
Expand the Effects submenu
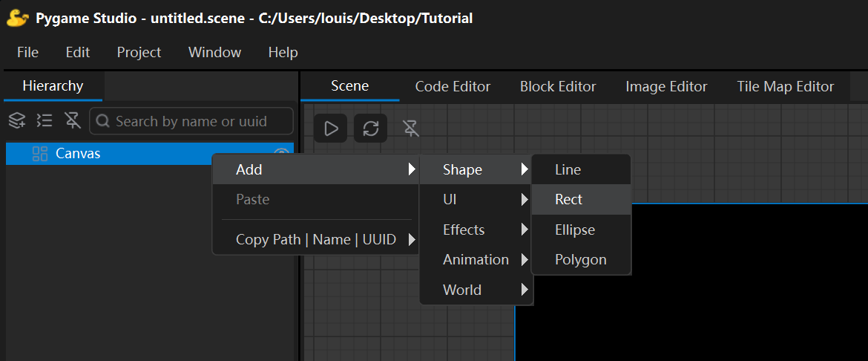[476, 230]
